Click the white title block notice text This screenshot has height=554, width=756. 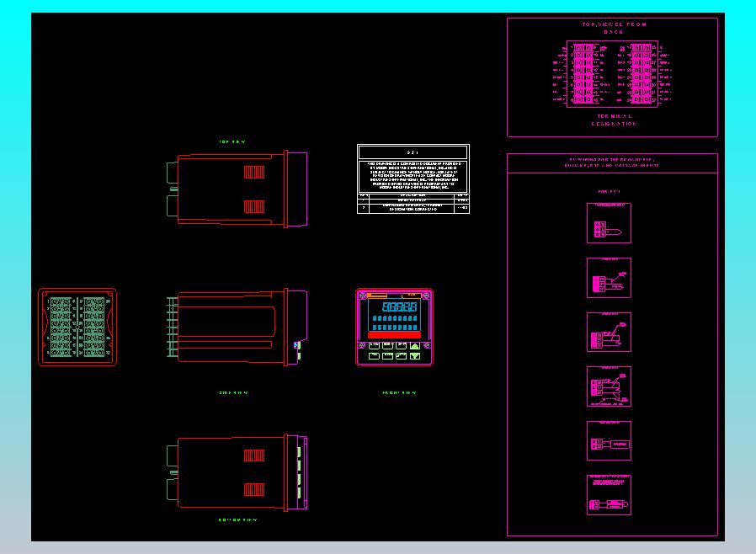click(413, 177)
